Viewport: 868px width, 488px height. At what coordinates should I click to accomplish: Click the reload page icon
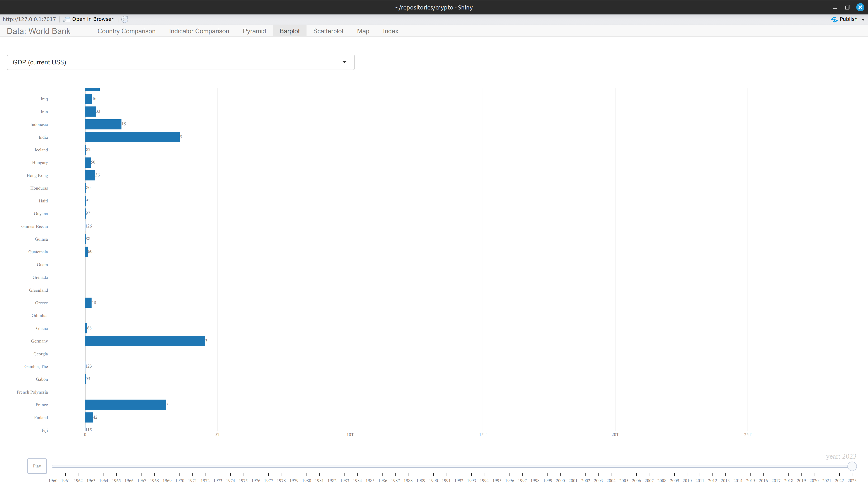pos(125,19)
